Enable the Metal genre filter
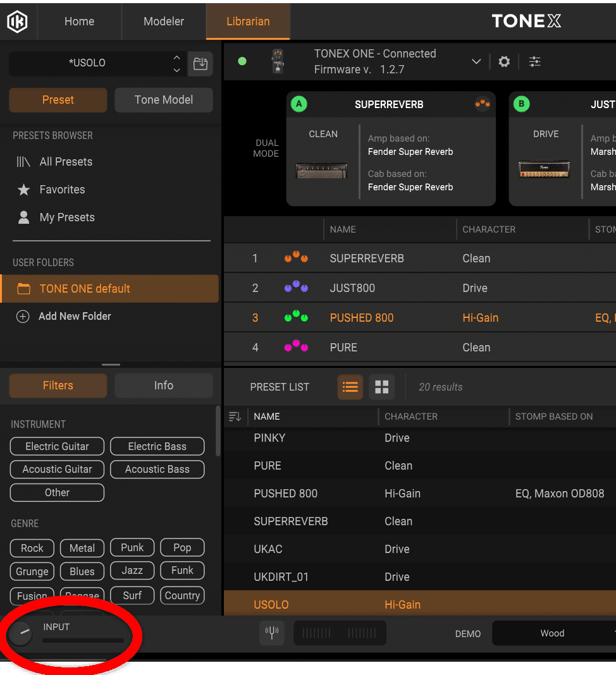This screenshot has height=675, width=616. pos(82,548)
